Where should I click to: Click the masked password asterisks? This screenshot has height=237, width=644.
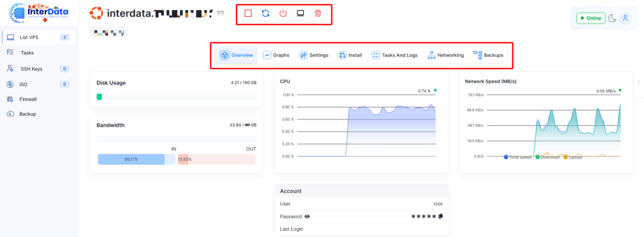[x=423, y=216]
